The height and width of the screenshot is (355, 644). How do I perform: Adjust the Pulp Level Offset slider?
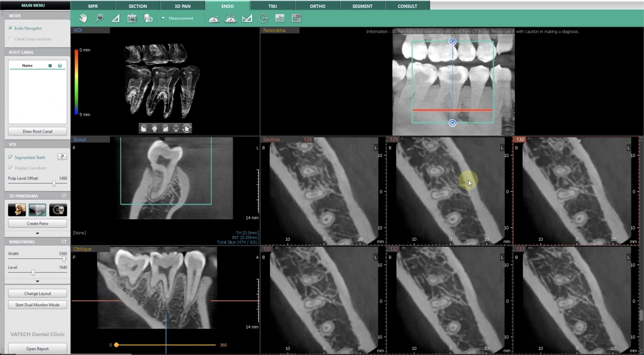pos(54,184)
